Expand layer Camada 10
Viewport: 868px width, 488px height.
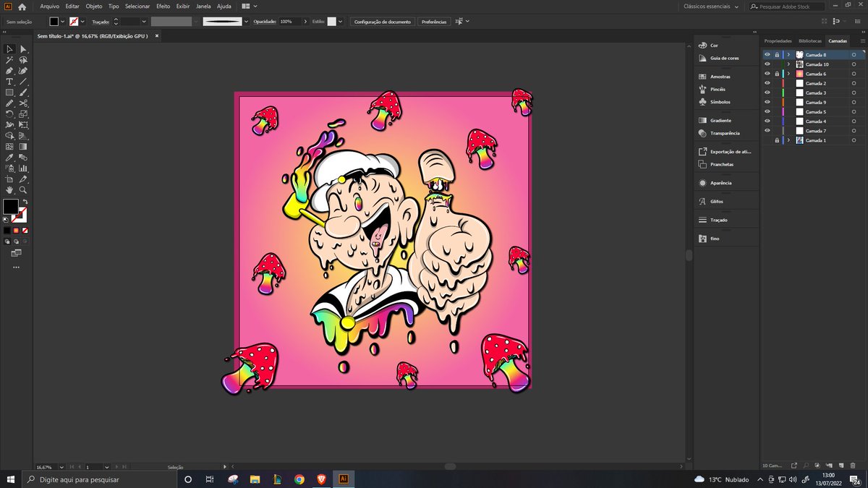pyautogui.click(x=788, y=64)
